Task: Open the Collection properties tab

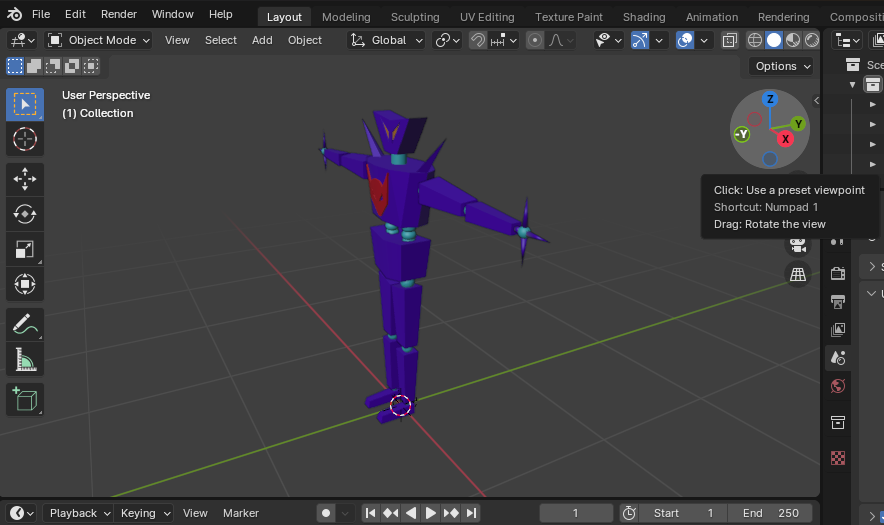Action: point(838,422)
